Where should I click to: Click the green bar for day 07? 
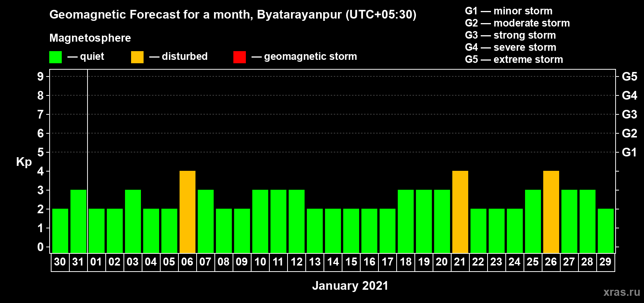click(x=206, y=221)
